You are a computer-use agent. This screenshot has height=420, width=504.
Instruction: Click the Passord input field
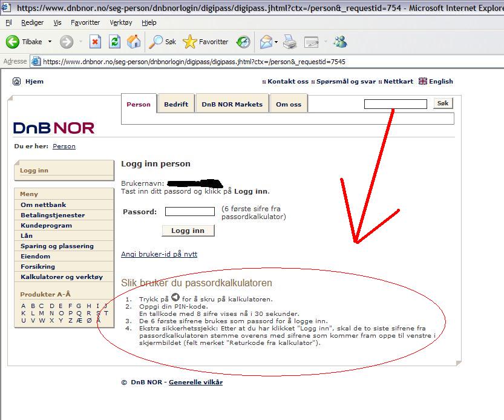(x=189, y=211)
